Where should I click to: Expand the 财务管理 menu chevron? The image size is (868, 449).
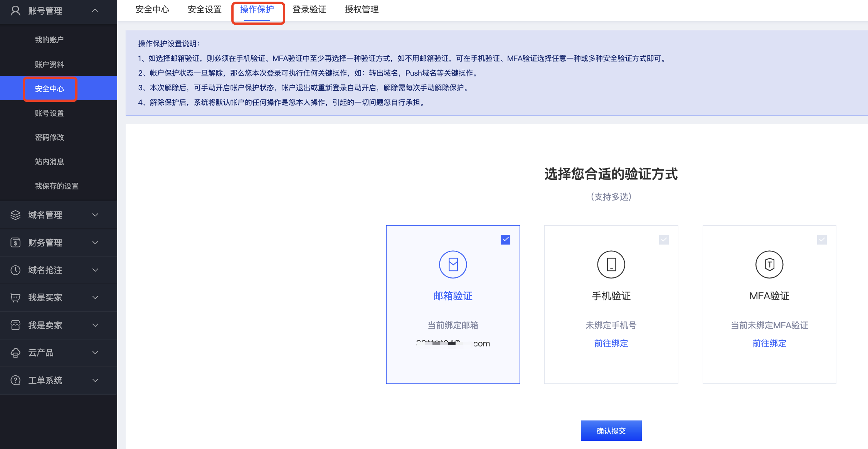[x=95, y=243]
